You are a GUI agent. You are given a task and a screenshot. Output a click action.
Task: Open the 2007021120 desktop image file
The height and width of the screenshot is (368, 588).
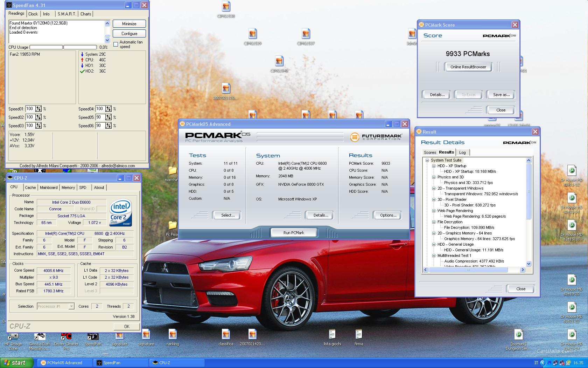coord(226,91)
